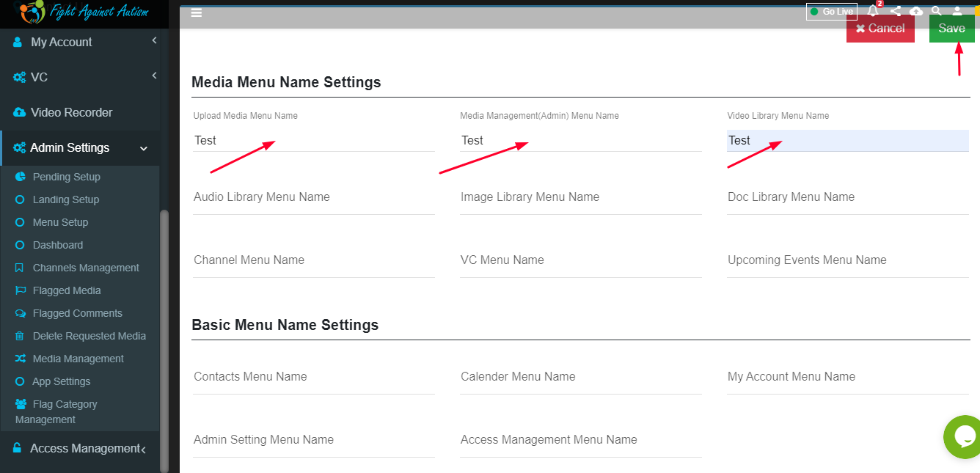Click the Admin Setting Menu Name field
The height and width of the screenshot is (473, 980).
314,440
